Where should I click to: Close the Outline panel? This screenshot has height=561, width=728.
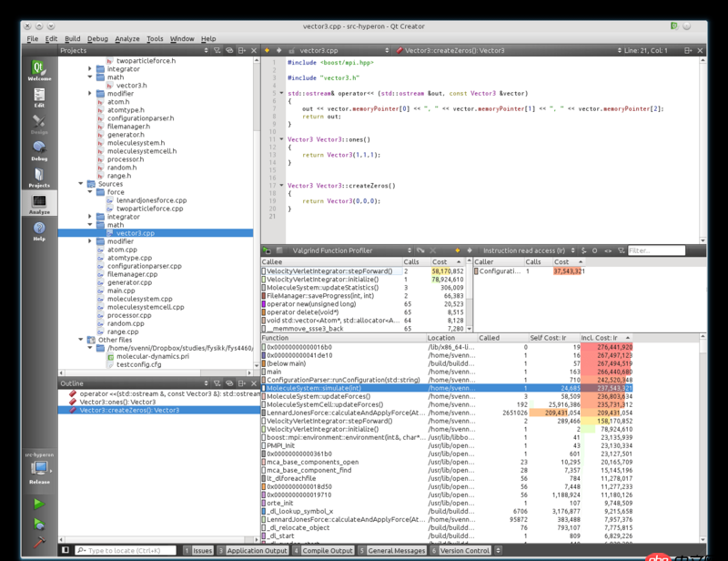pos(254,383)
